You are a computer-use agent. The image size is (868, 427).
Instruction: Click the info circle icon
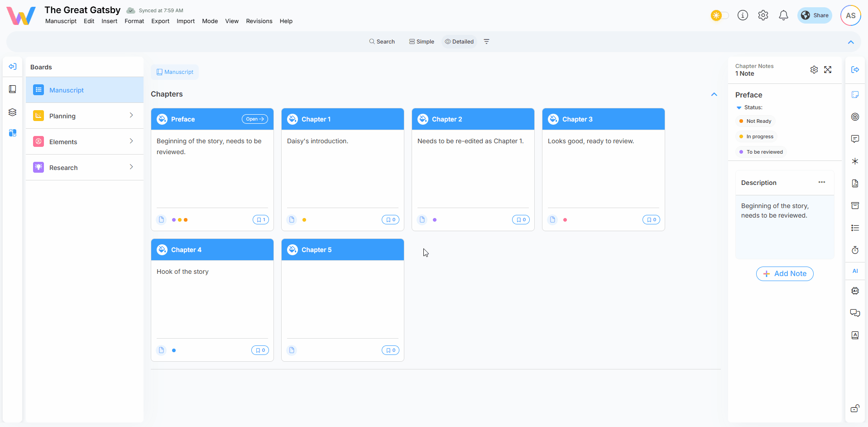tap(743, 15)
